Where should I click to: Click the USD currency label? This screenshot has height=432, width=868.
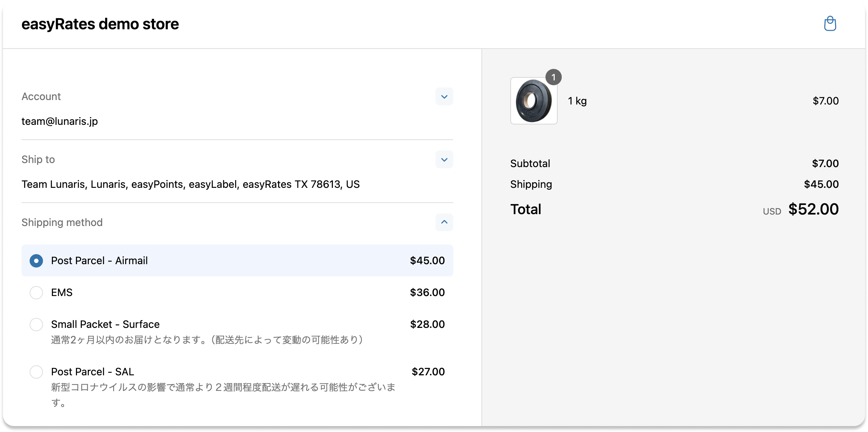point(771,211)
